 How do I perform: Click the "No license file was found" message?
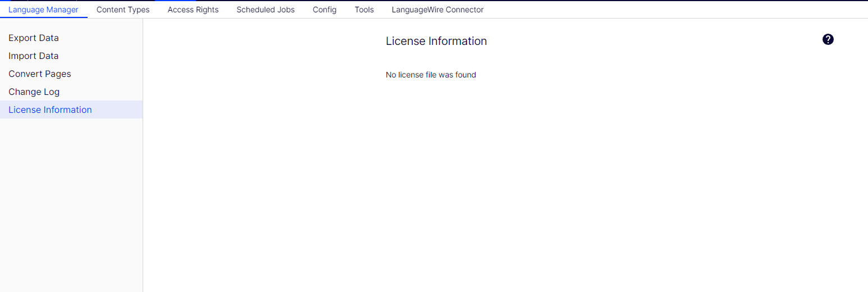pos(431,75)
